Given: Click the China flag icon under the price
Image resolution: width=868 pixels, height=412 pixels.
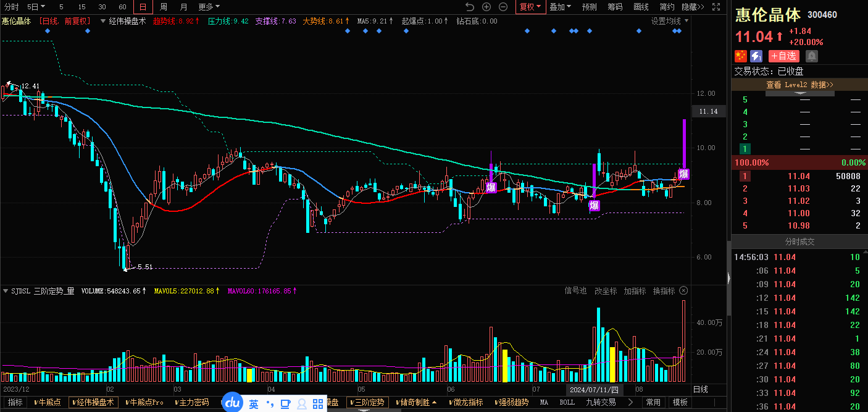Looking at the screenshot, I should [741, 56].
